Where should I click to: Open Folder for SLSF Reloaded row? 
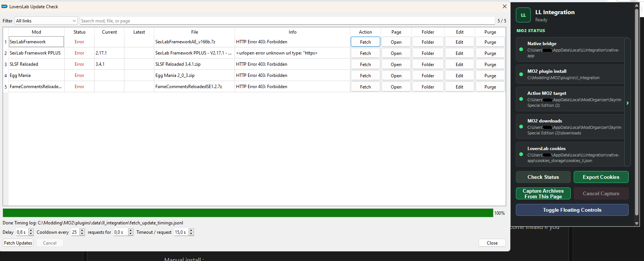[428, 64]
